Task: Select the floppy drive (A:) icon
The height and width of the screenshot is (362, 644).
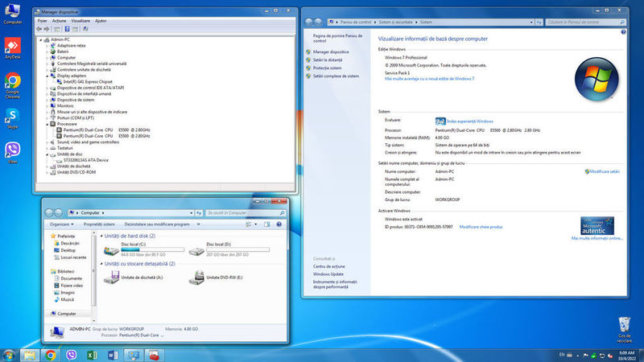Action: tap(111, 278)
